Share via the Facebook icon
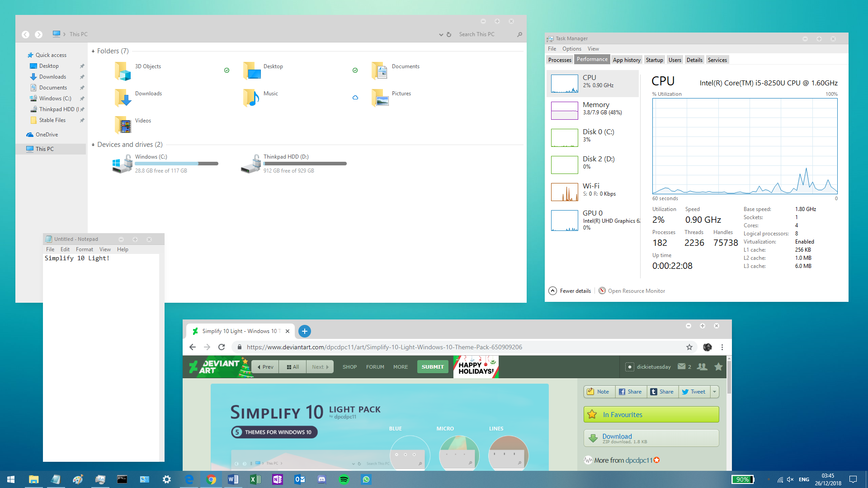The width and height of the screenshot is (868, 488). coord(621,391)
